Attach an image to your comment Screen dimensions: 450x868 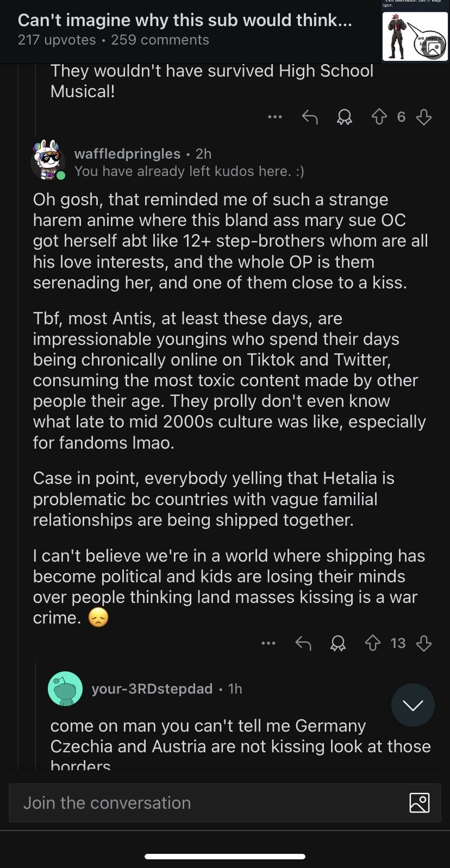click(419, 802)
